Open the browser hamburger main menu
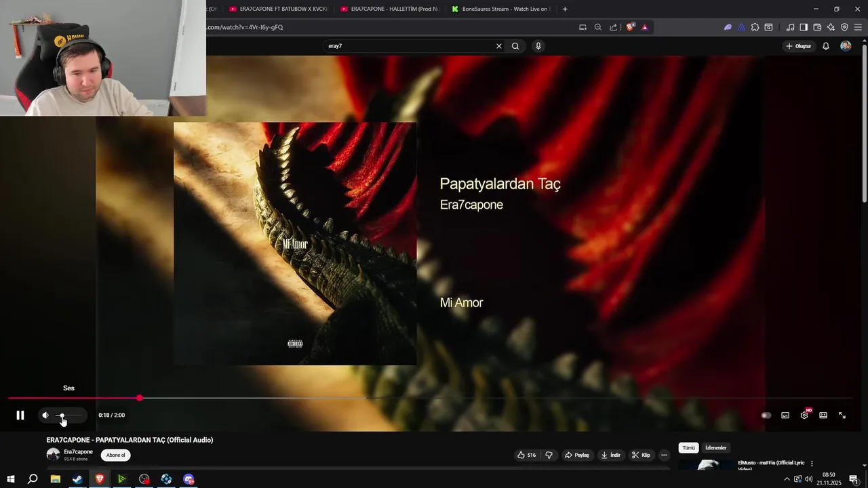The width and height of the screenshot is (868, 488). (x=858, y=27)
